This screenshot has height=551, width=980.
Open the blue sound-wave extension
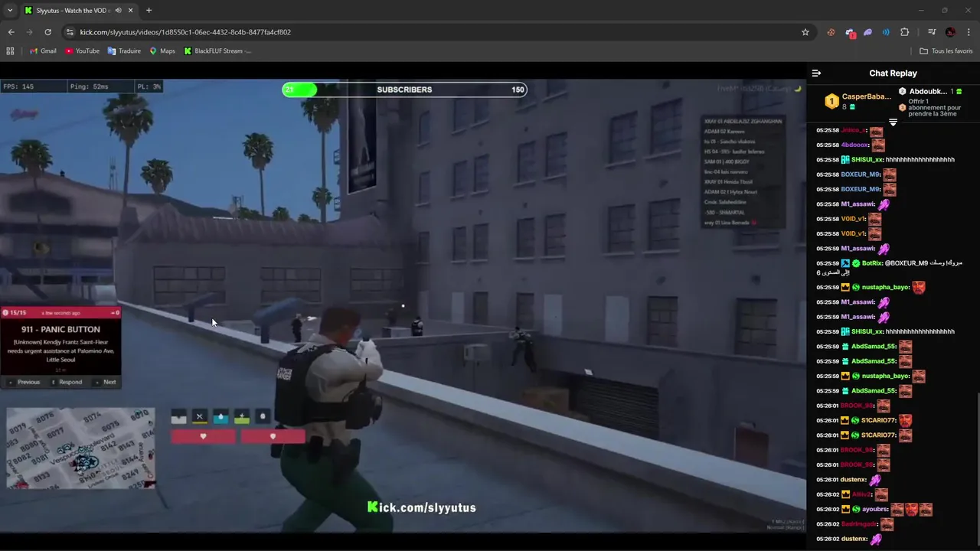886,32
